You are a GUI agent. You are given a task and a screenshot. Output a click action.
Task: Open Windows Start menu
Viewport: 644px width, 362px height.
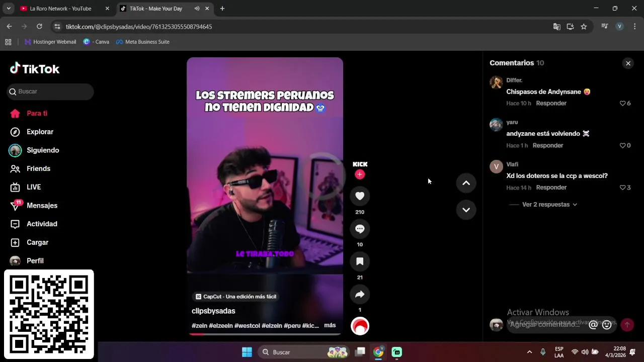coord(247,352)
